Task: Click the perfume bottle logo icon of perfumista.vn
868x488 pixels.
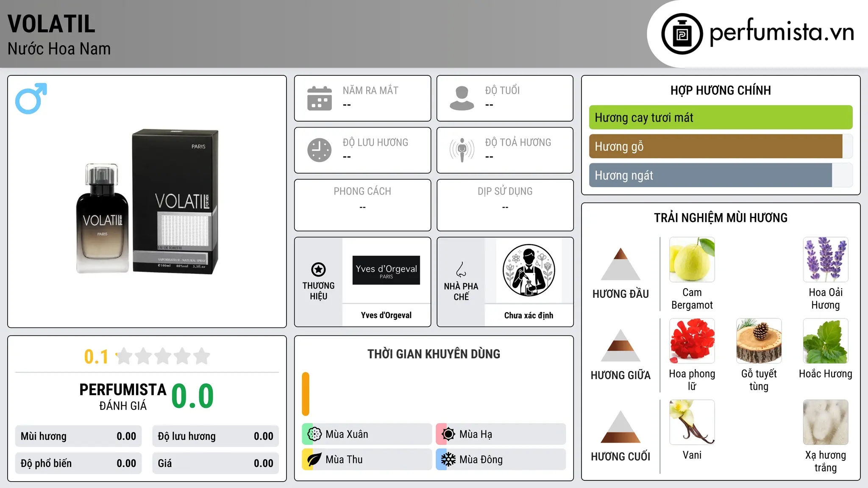Action: point(682,34)
